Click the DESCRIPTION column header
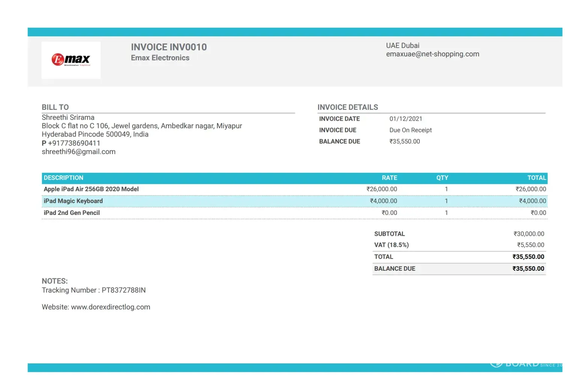588x375 pixels. (x=63, y=178)
